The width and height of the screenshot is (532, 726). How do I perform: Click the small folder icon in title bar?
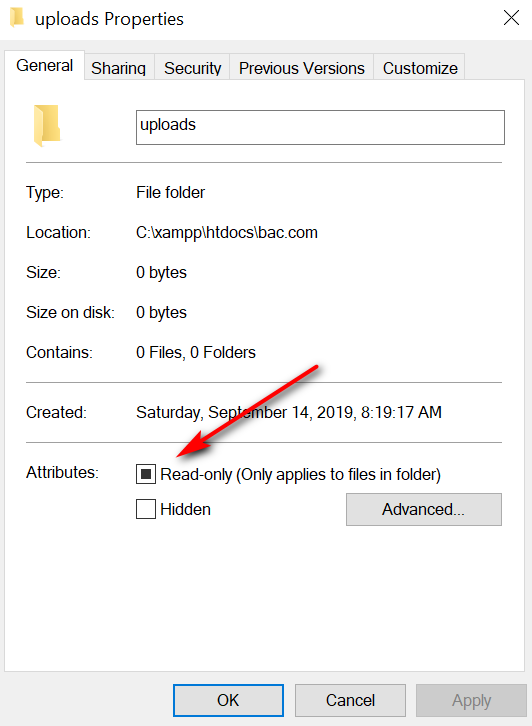(x=17, y=18)
